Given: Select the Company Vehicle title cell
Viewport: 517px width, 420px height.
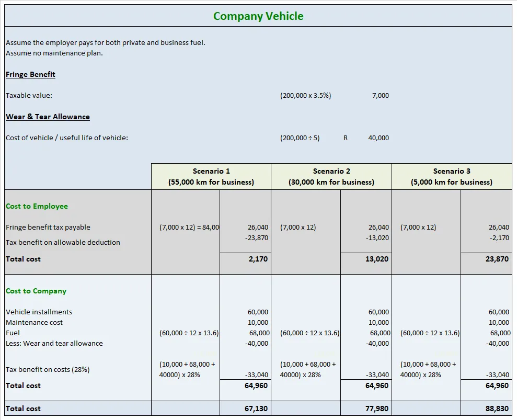Looking at the screenshot, I should pyautogui.click(x=258, y=16).
